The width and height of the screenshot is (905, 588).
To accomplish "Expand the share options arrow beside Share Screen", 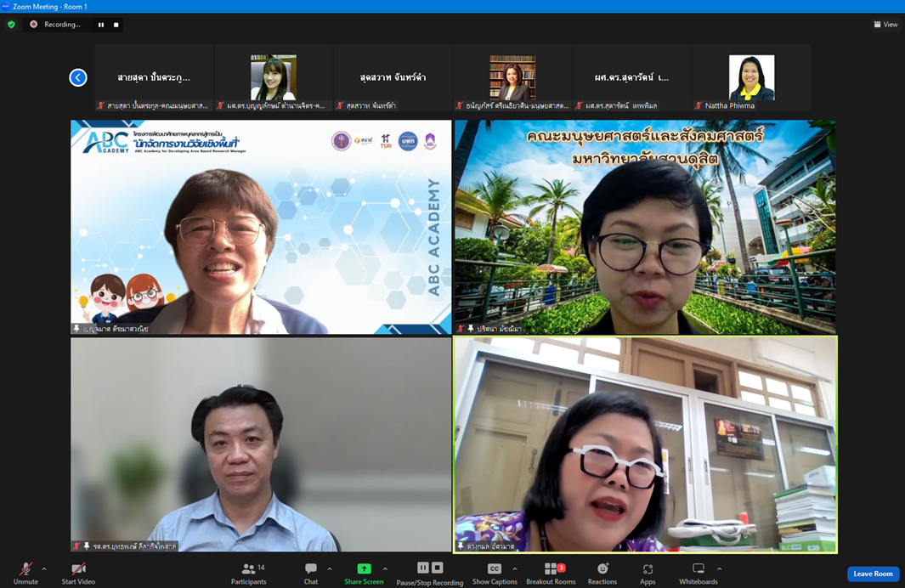I will [385, 569].
